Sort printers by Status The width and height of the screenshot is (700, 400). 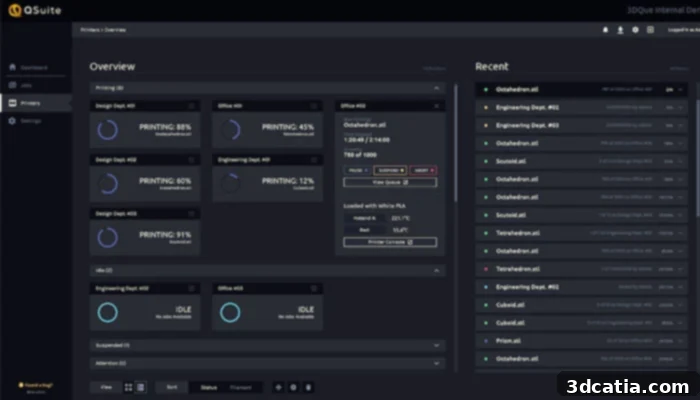208,387
